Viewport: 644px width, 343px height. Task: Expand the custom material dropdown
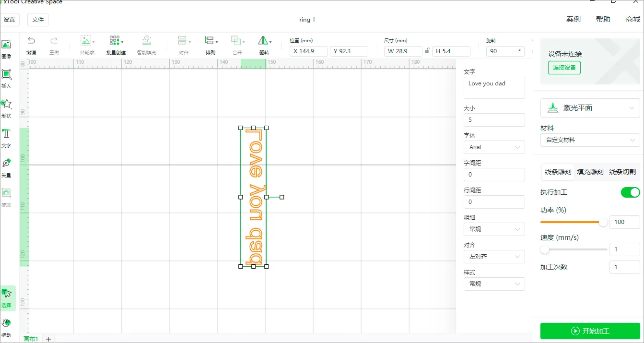click(x=590, y=140)
